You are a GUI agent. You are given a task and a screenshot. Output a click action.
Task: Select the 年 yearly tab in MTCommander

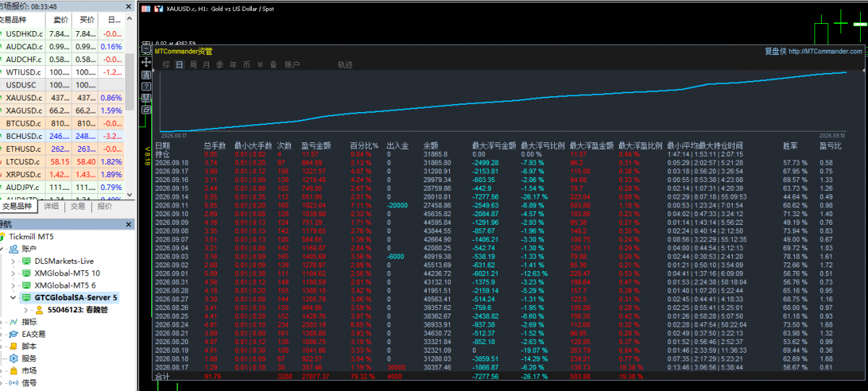coord(233,64)
